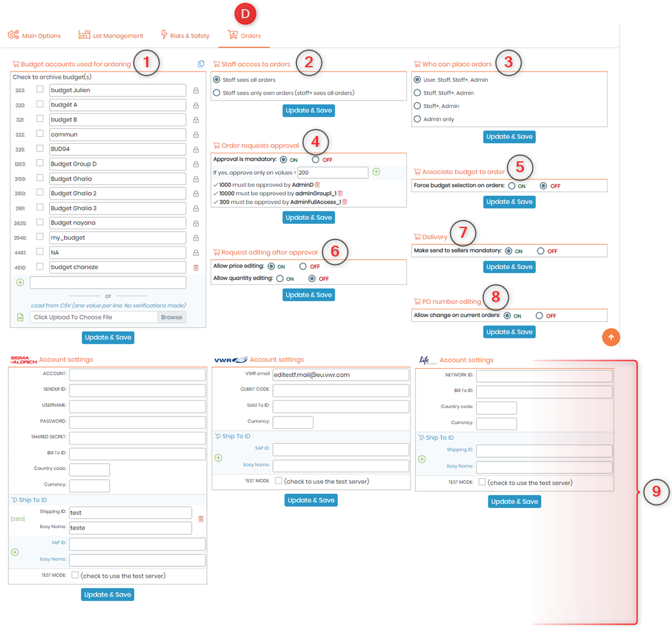Check archive box for budget Julien
This screenshot has height=627, width=672.
(x=40, y=89)
